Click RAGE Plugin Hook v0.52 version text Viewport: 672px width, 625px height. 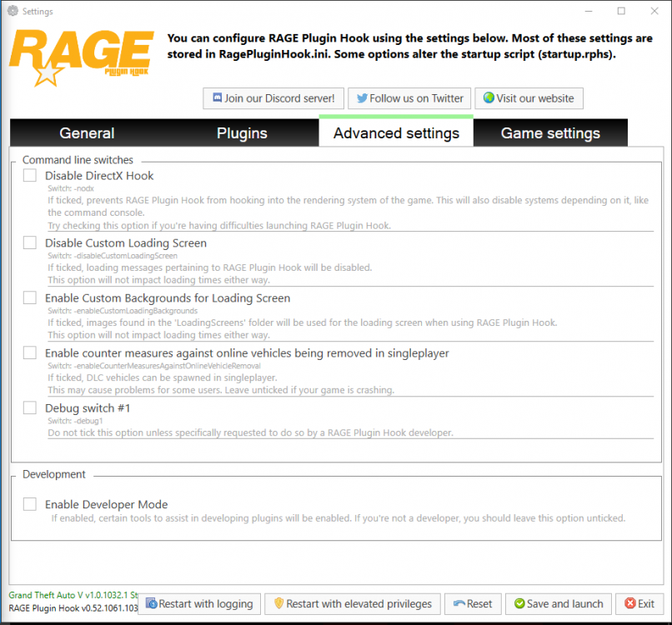click(x=73, y=607)
